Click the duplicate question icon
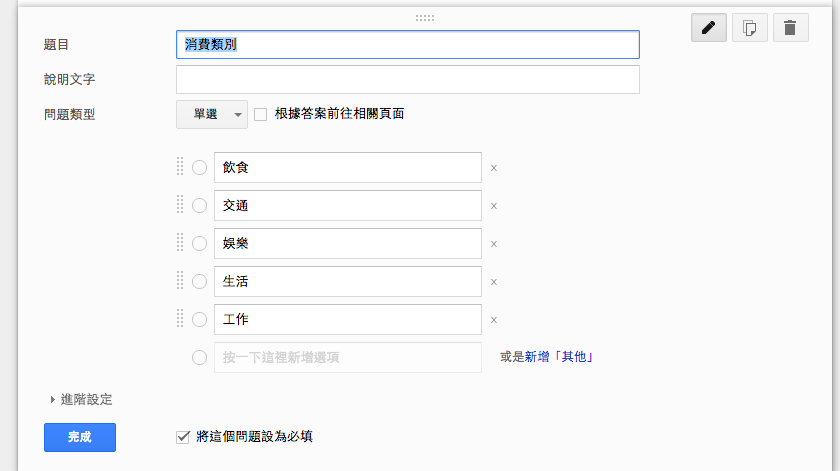 coord(749,28)
